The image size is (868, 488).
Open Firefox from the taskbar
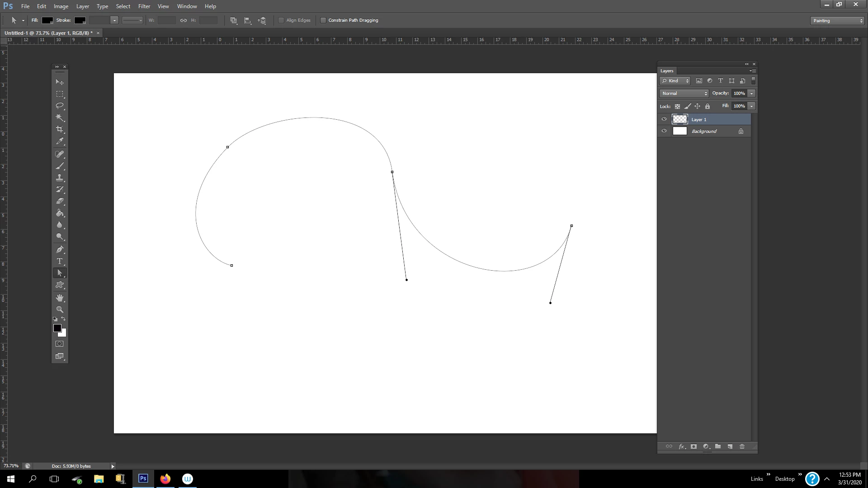coord(165,479)
